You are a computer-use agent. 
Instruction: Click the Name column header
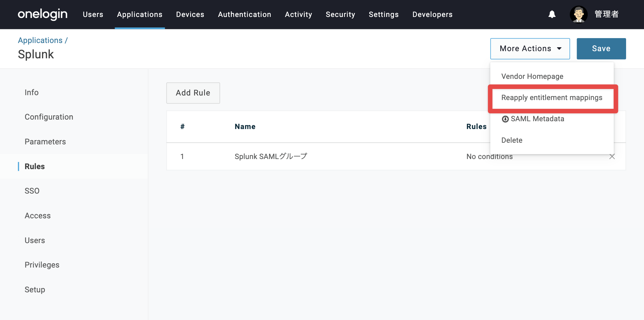245,126
